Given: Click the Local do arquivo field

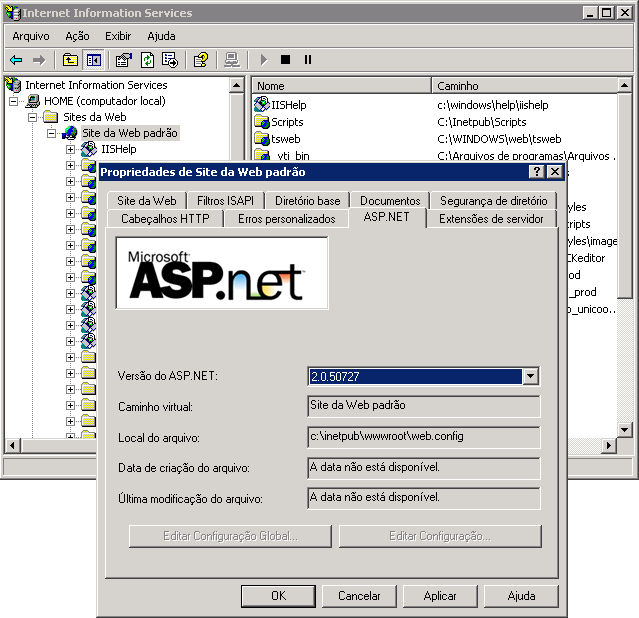Looking at the screenshot, I should 424,437.
